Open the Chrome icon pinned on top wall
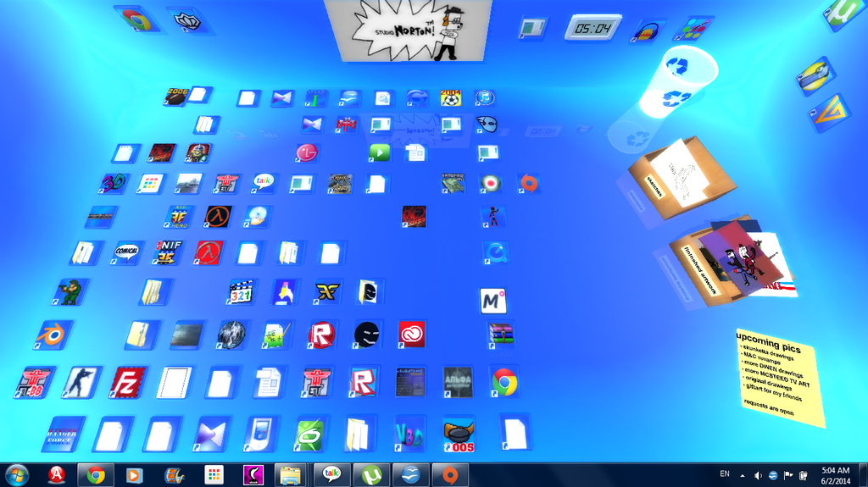Image resolution: width=868 pixels, height=487 pixels. coord(137,20)
